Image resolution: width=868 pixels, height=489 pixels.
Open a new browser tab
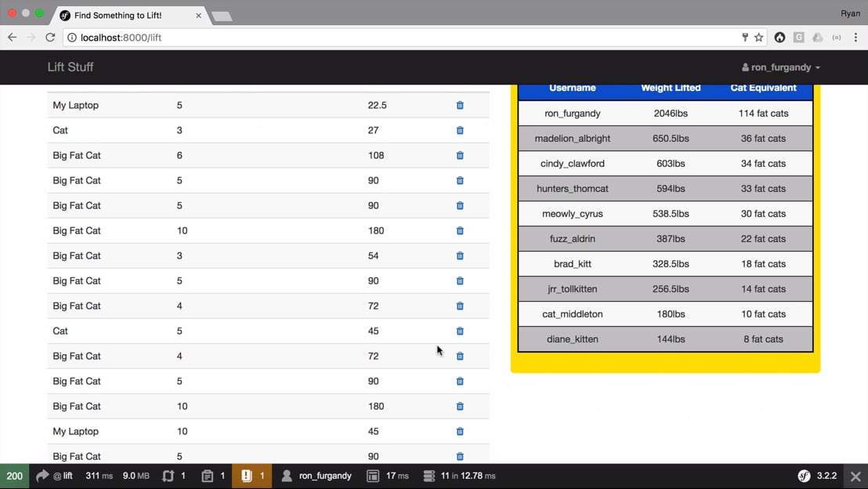click(x=222, y=16)
